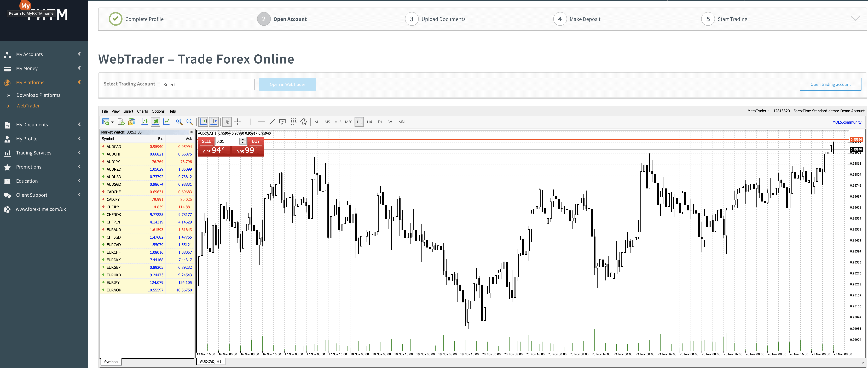Select the candlestick chart type icon
Viewport: 868px width, 368px height.
[155, 122]
